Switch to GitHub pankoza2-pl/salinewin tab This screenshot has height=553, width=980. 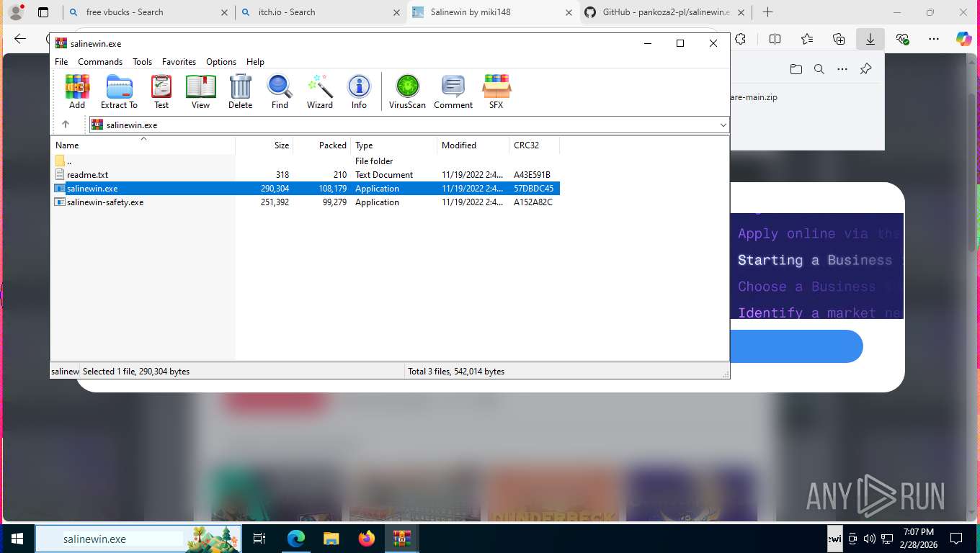(x=666, y=12)
